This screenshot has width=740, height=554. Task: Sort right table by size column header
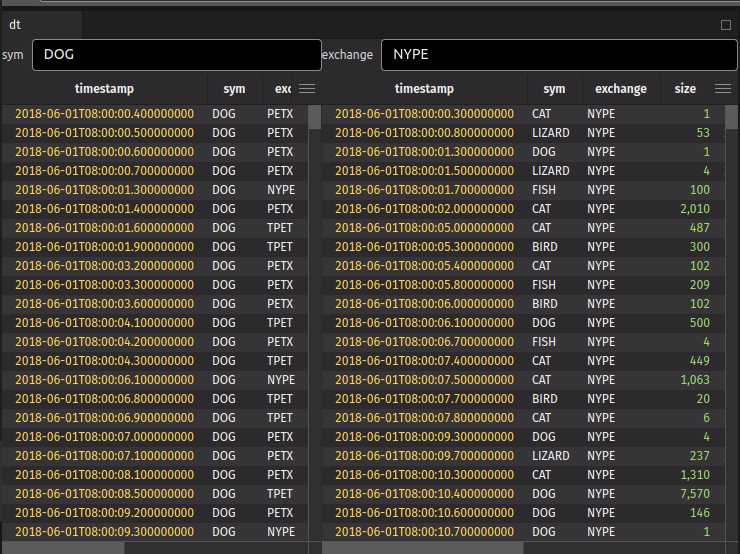pyautogui.click(x=685, y=89)
